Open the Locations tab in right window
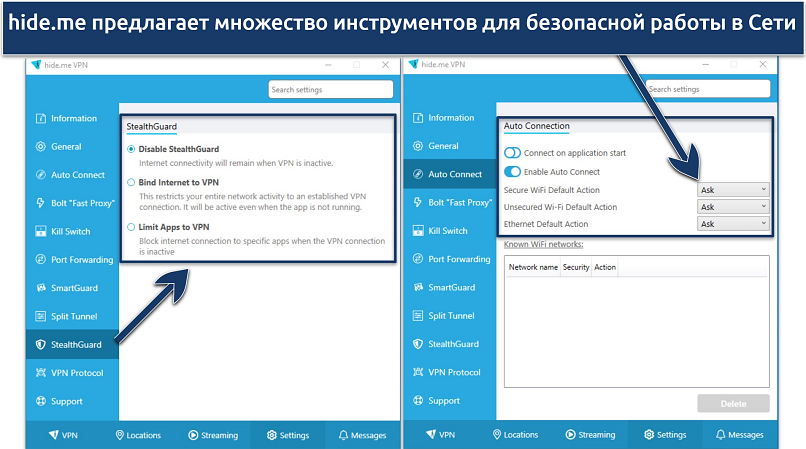The image size is (806, 449). click(513, 435)
